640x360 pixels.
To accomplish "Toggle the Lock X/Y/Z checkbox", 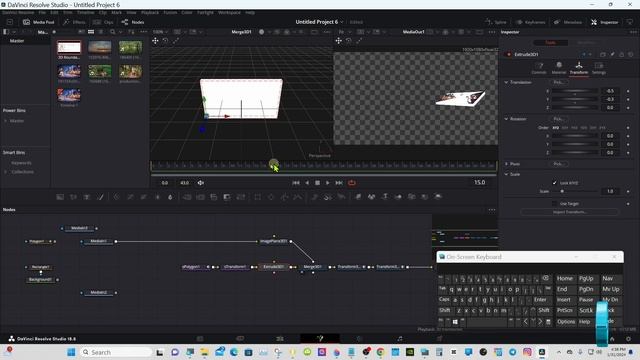I will click(x=554, y=183).
